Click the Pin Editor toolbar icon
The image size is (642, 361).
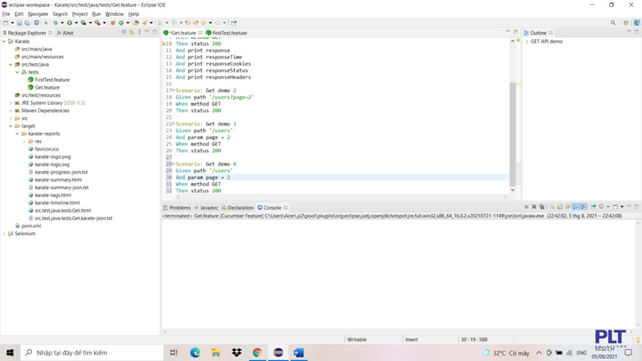tap(234, 23)
